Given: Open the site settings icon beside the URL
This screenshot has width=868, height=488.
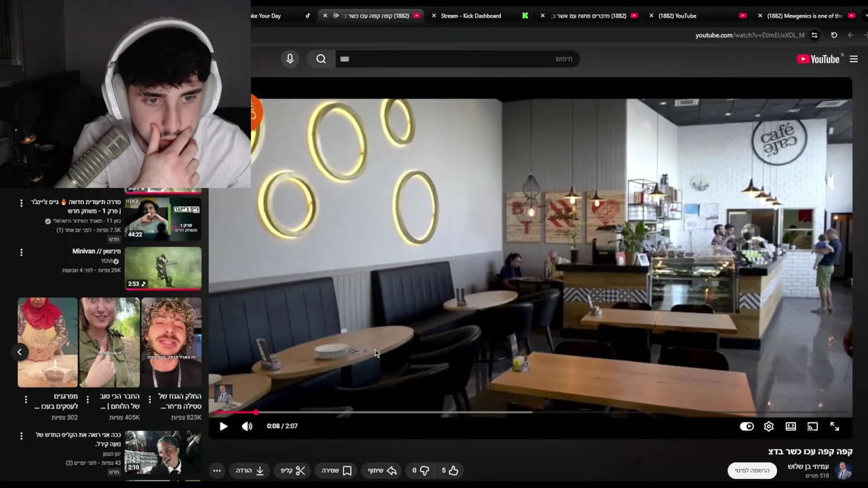Looking at the screenshot, I should 814,35.
